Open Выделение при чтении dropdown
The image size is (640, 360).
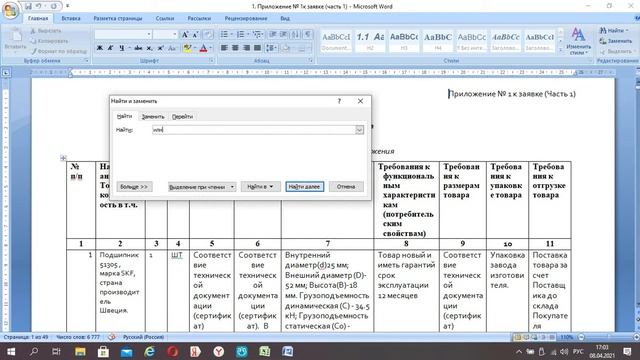pos(202,187)
